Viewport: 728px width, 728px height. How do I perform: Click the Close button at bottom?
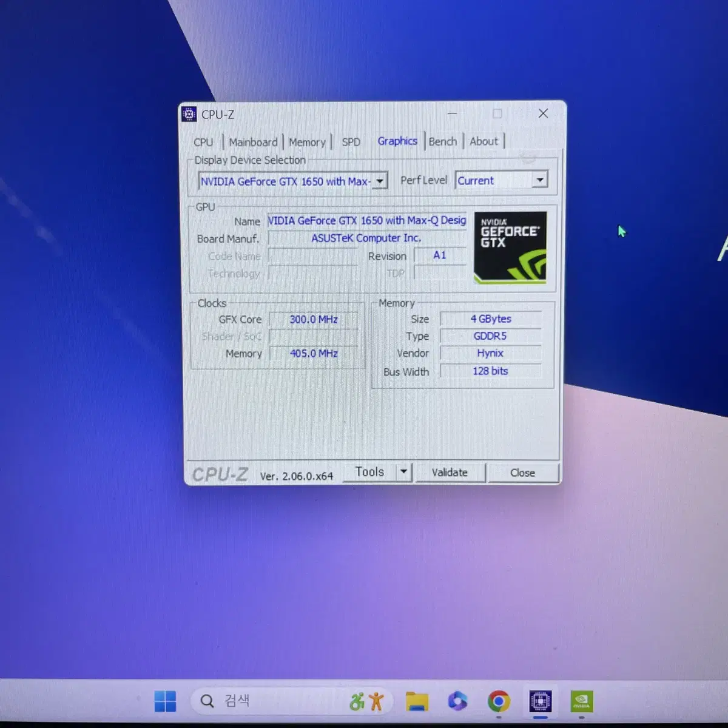click(522, 473)
